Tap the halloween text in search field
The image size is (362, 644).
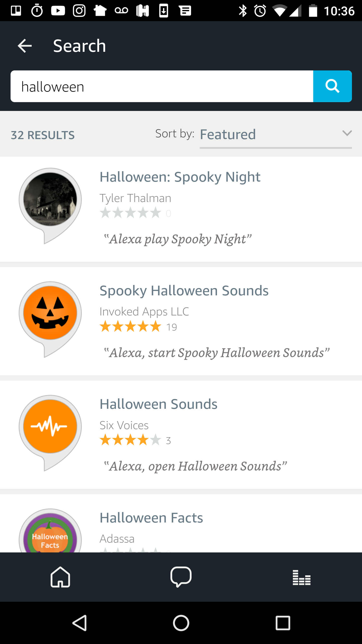(x=53, y=86)
